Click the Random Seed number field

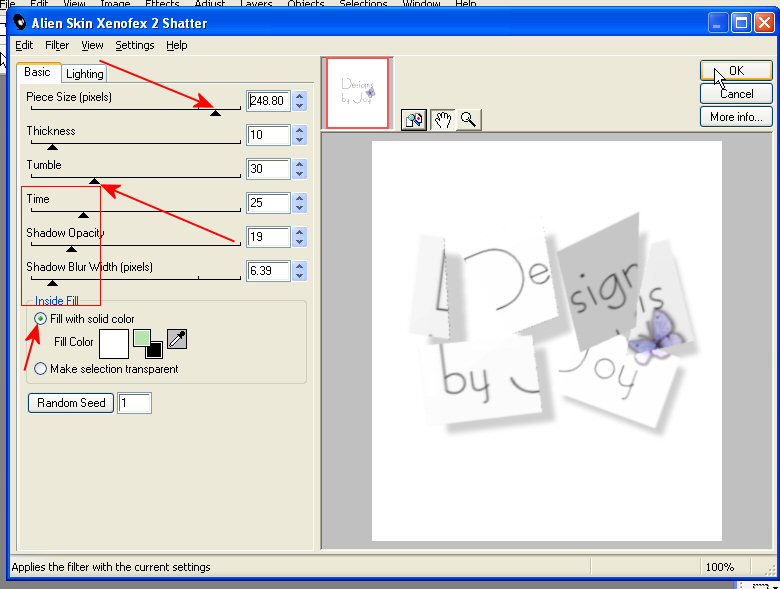(x=134, y=403)
